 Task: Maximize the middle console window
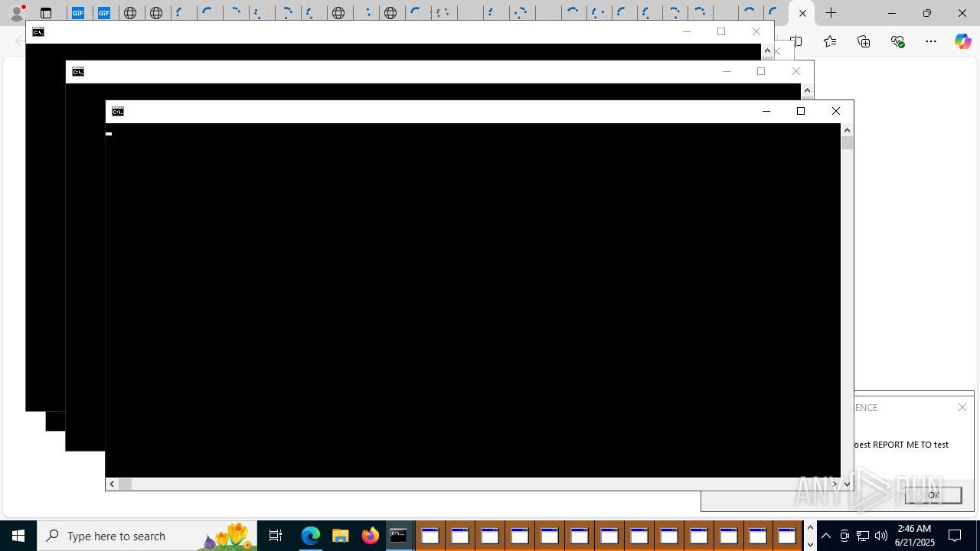761,71
